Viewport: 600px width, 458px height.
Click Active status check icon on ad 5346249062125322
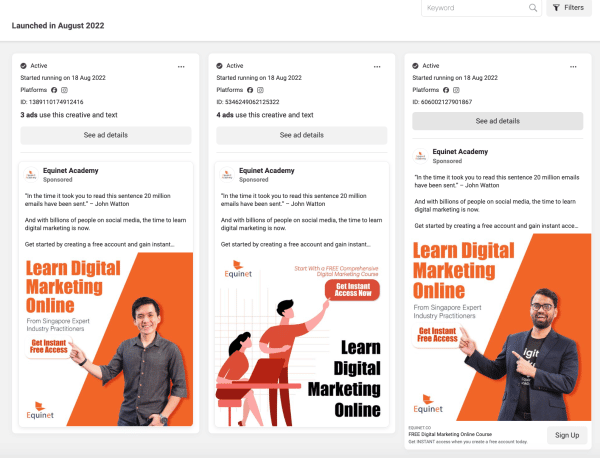219,66
